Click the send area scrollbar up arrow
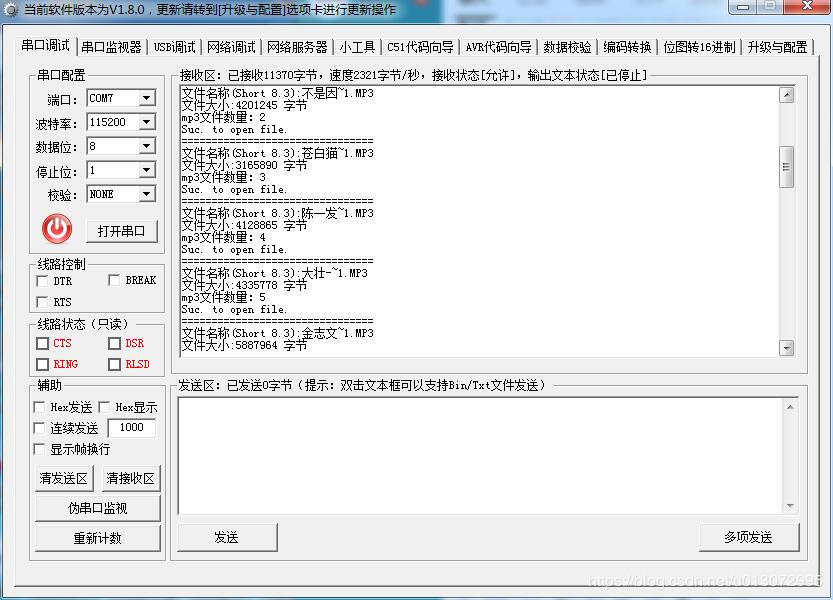The height and width of the screenshot is (600, 833). 790,407
